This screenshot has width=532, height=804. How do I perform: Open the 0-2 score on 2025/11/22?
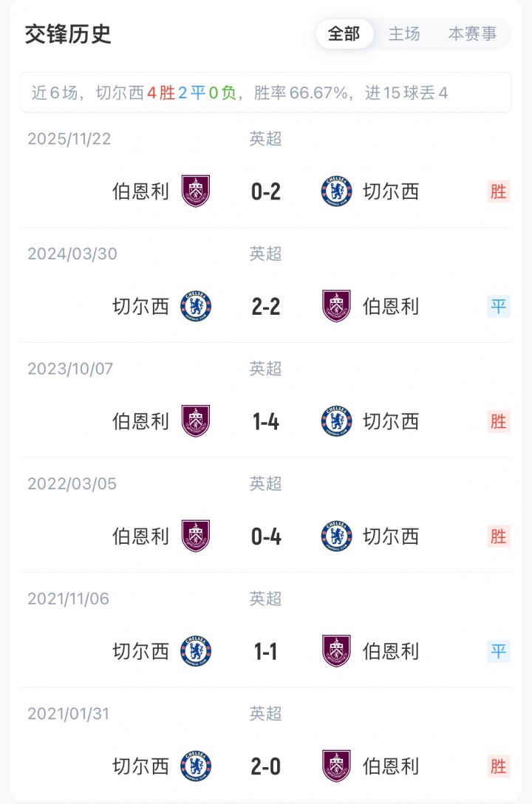click(266, 192)
